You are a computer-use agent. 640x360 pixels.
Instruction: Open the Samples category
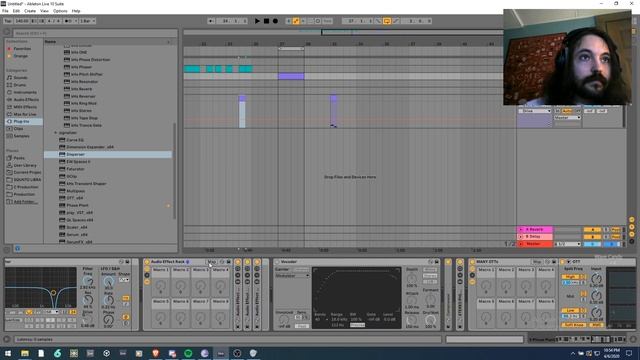pyautogui.click(x=22, y=136)
